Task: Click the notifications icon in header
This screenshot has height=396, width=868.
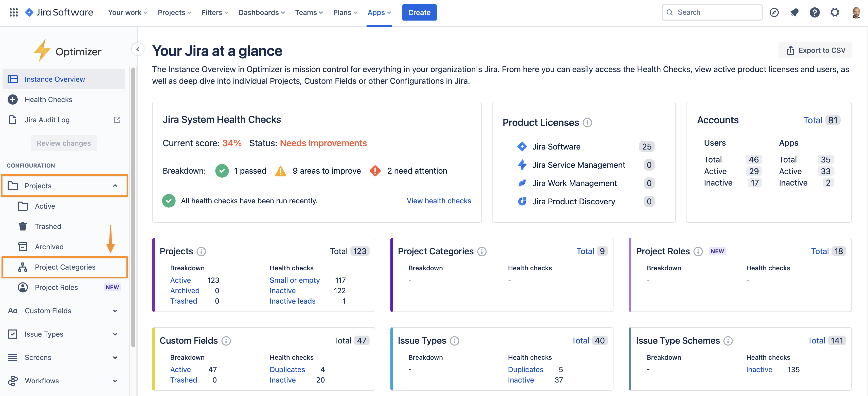Action: click(x=794, y=12)
